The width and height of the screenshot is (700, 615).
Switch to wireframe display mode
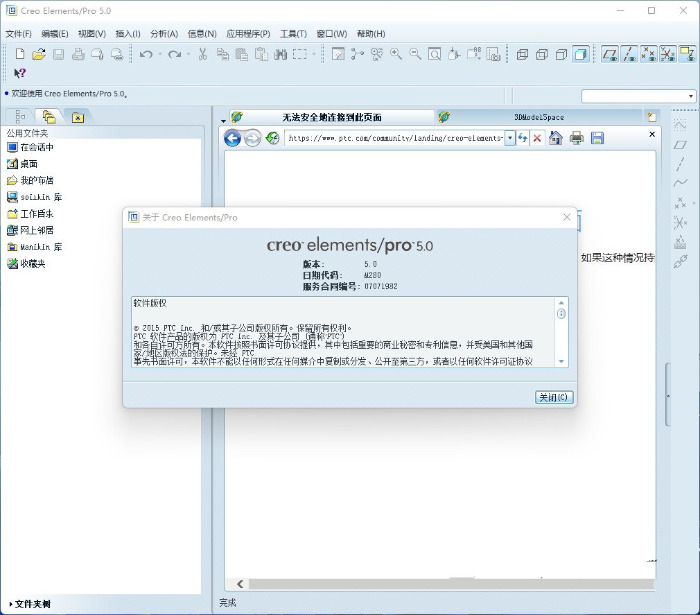pyautogui.click(x=523, y=55)
